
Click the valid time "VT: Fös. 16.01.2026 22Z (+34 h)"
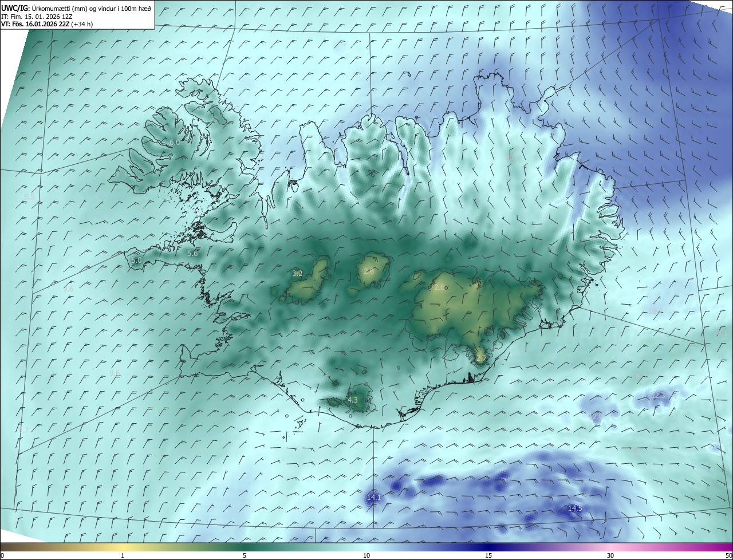tap(47, 24)
